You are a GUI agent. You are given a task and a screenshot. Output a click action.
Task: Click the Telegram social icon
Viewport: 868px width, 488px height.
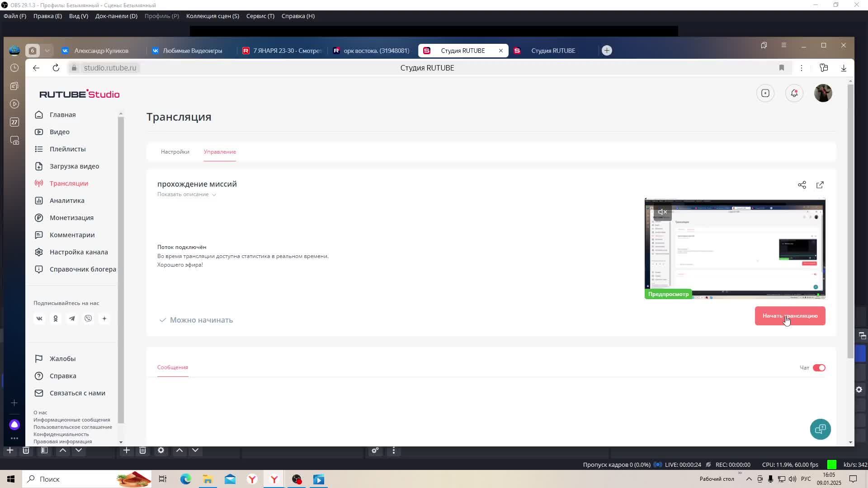pyautogui.click(x=72, y=319)
